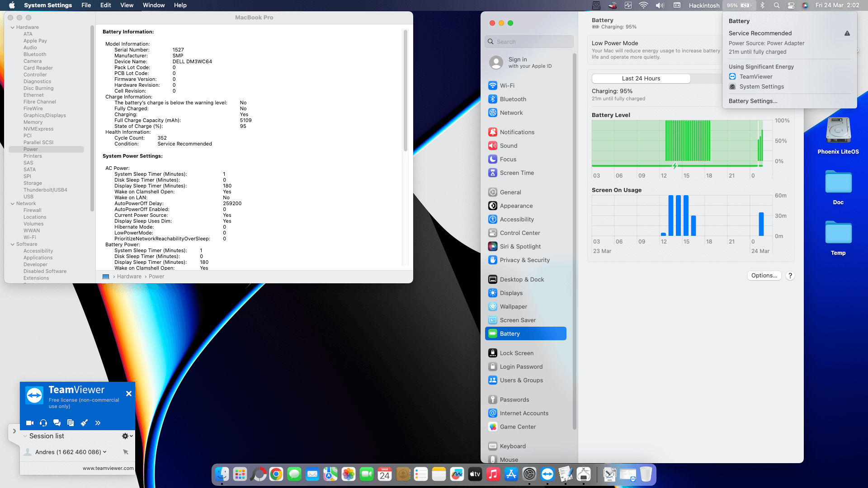This screenshot has height=488, width=868.
Task: Open Sound settings
Action: tap(525, 145)
